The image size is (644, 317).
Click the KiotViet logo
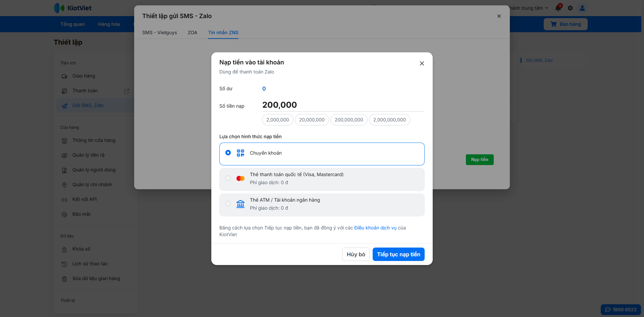tap(73, 8)
